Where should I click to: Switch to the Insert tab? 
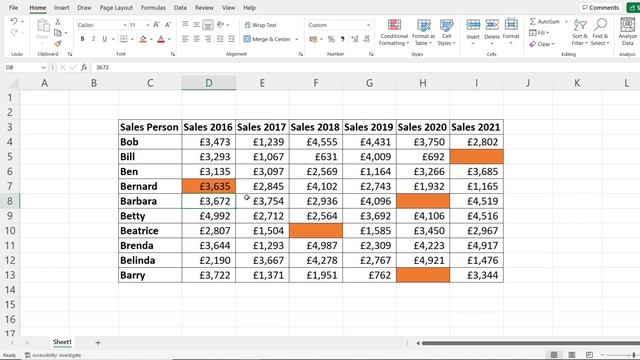tap(62, 8)
